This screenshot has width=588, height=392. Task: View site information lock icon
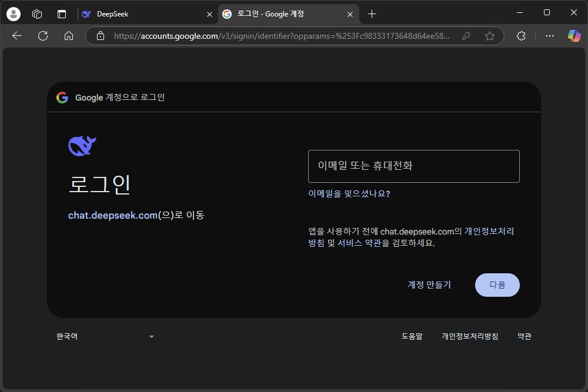100,36
